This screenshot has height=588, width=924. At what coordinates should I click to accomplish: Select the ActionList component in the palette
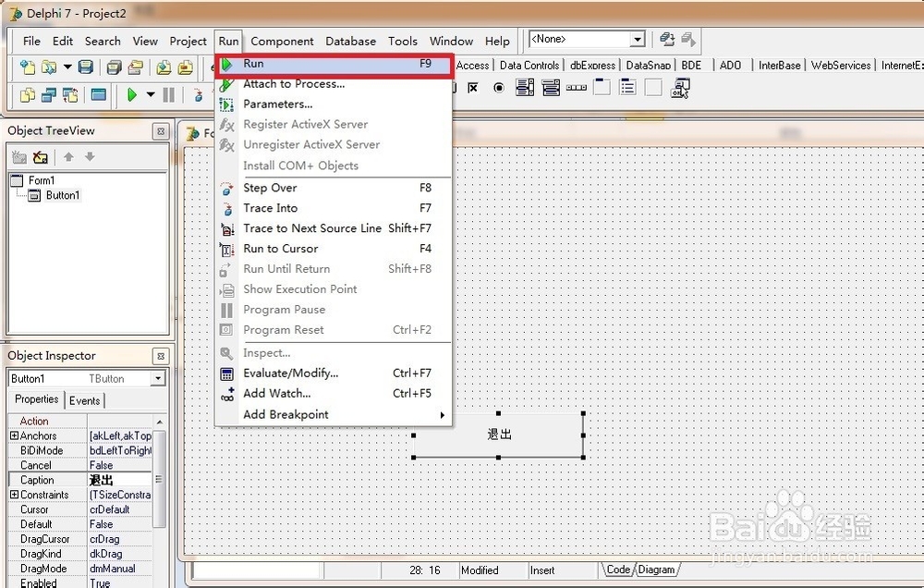click(680, 88)
